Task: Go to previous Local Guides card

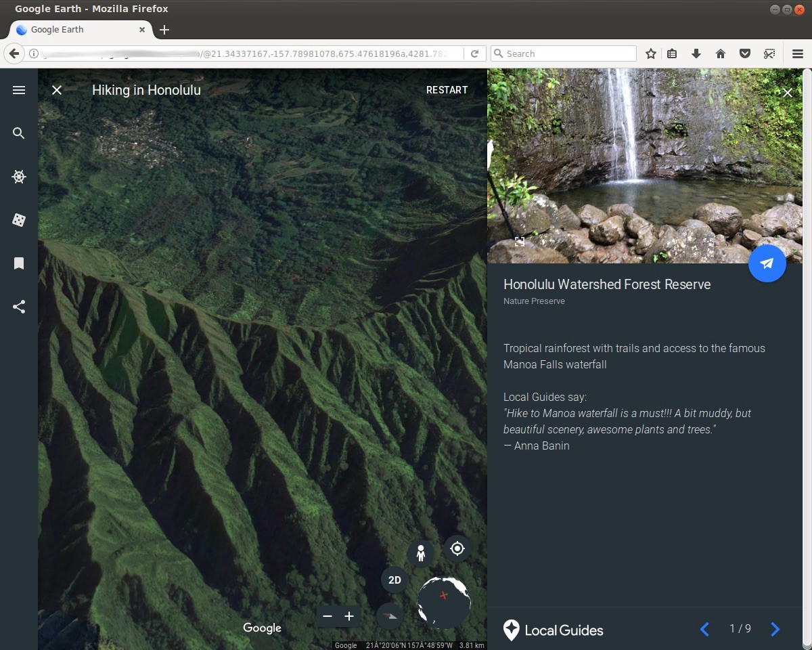Action: [x=704, y=629]
